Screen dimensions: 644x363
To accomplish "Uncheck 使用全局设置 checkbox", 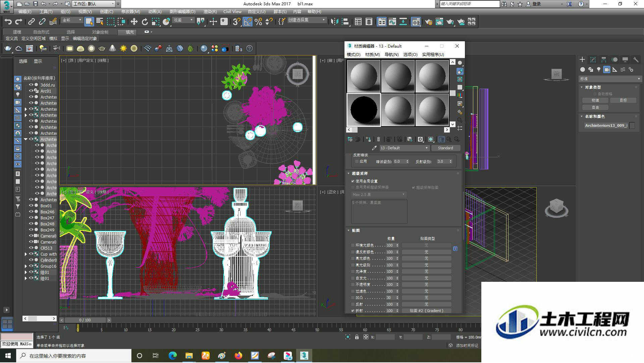I will pos(353,181).
